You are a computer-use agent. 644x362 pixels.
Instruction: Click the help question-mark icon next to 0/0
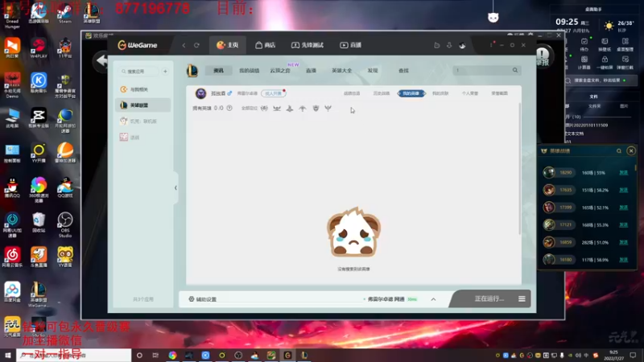(229, 108)
